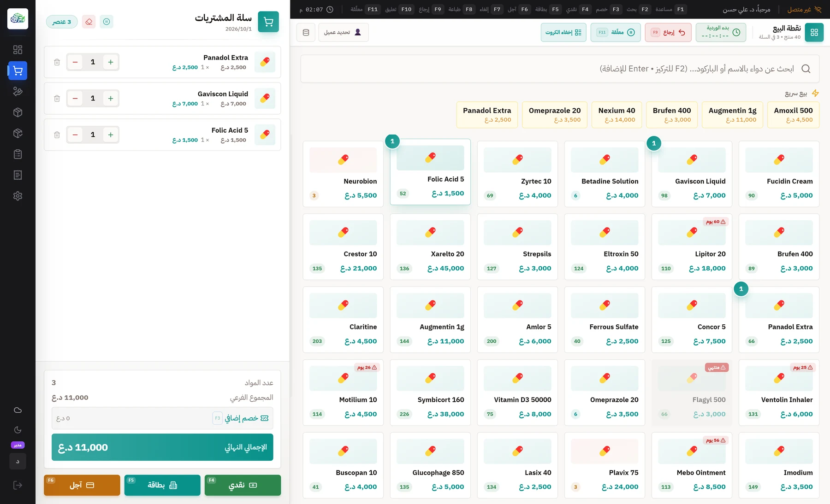
Task: Open held sales معلّقة button
Action: pyautogui.click(x=616, y=32)
